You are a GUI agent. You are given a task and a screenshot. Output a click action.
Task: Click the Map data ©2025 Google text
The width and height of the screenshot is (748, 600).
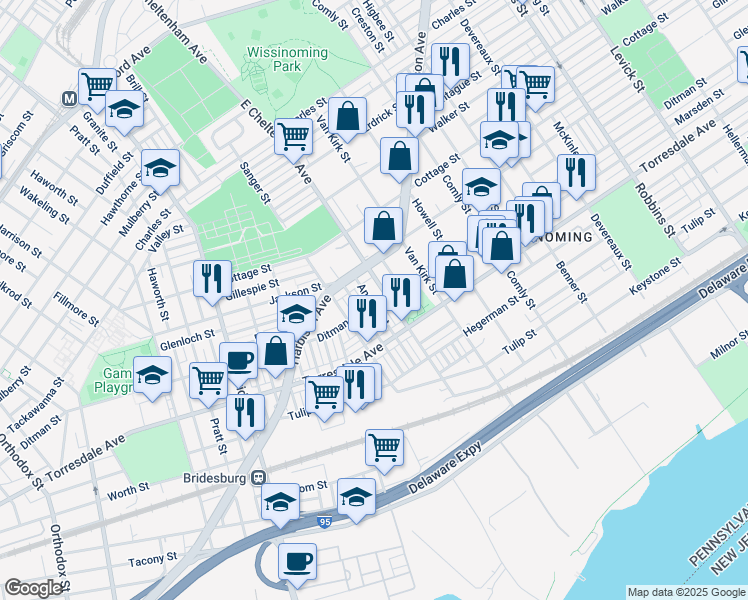tap(686, 593)
